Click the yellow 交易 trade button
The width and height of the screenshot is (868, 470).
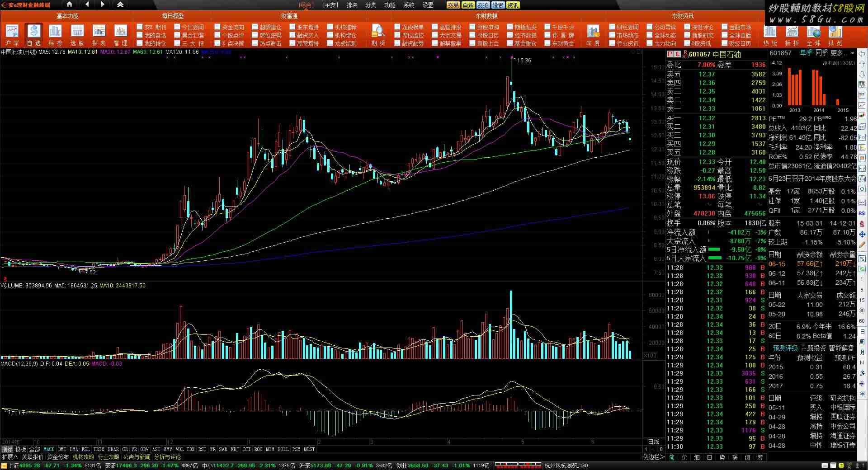click(453, 5)
